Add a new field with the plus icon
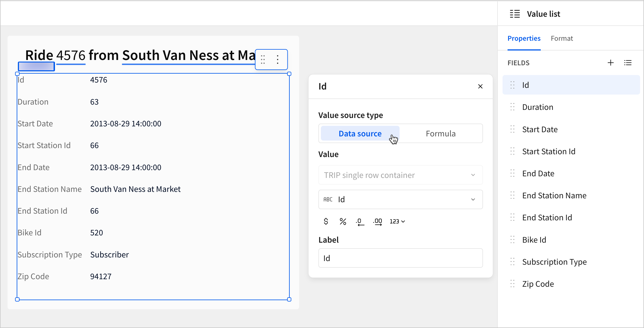 [611, 62]
